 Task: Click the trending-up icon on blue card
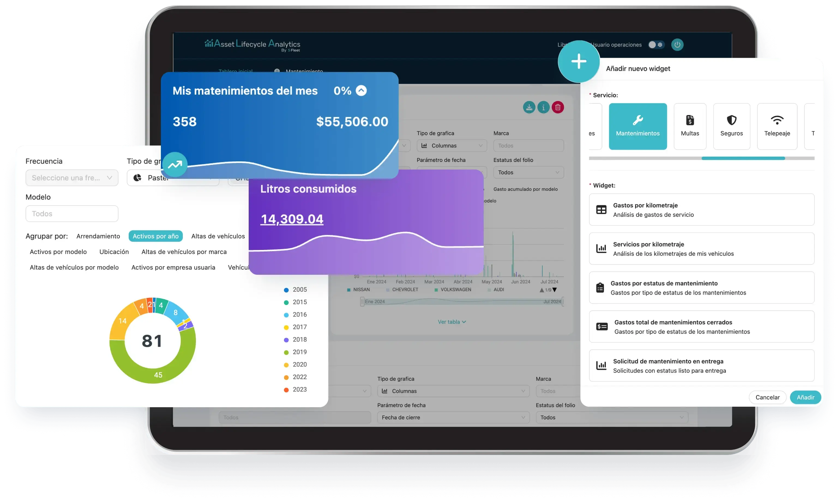(175, 164)
